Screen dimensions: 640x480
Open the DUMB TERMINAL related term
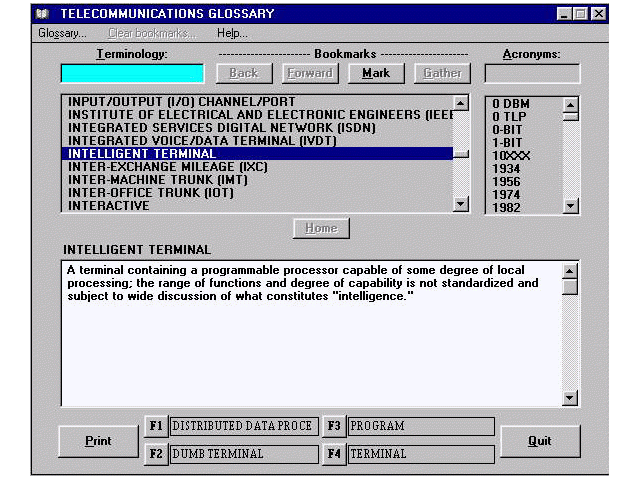[x=243, y=454]
